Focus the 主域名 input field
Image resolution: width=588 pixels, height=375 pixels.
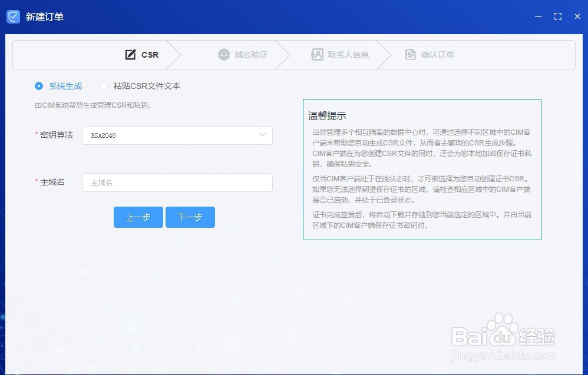tap(177, 182)
